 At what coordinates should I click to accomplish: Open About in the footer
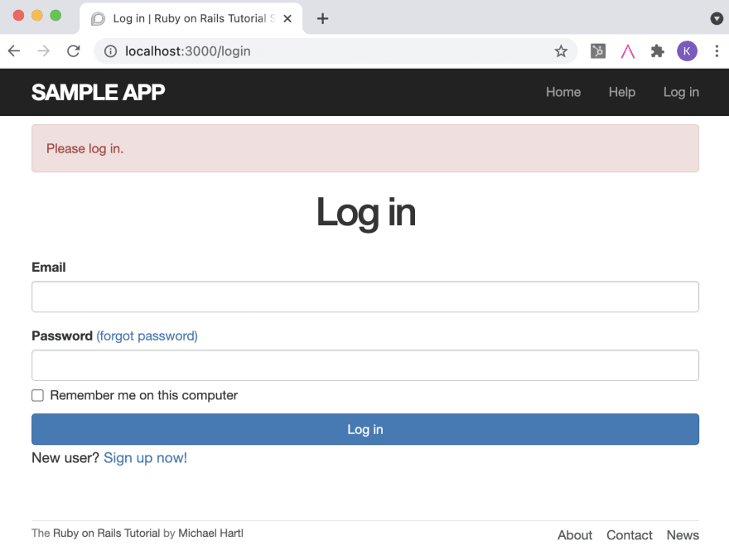tap(575, 535)
